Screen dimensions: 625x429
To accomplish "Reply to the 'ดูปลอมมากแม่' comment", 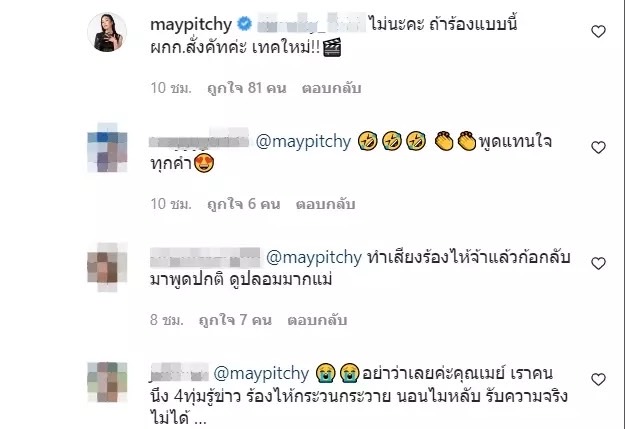I will 317,320.
